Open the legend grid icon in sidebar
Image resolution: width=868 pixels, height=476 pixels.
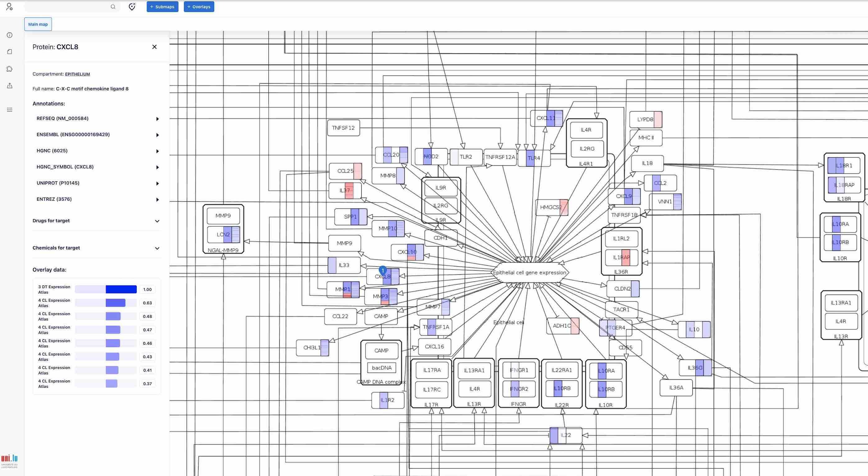pos(9,110)
